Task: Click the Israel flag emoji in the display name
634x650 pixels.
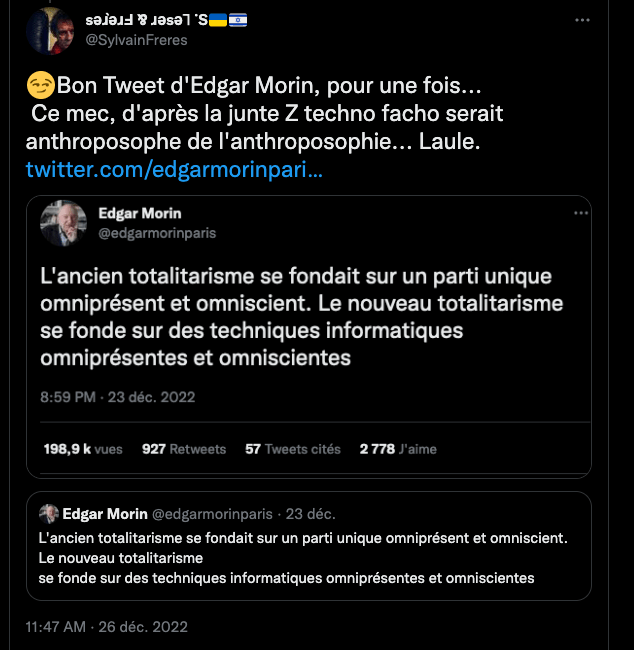Action: pyautogui.click(x=238, y=20)
